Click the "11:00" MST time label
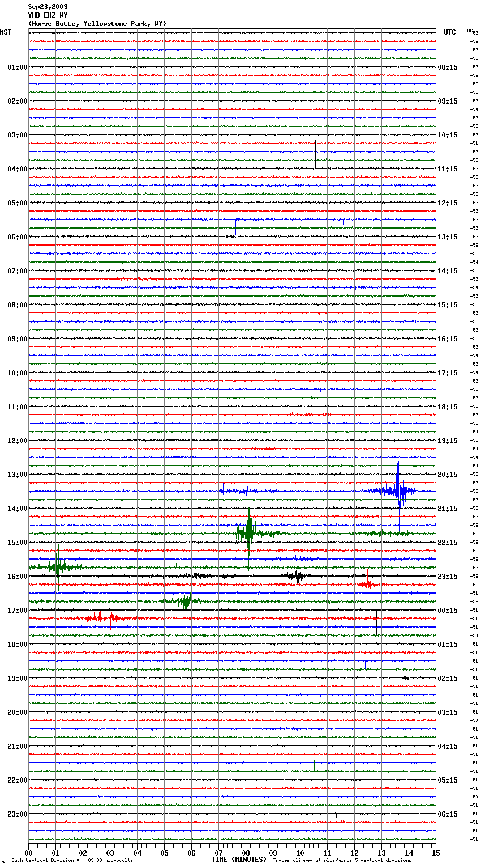The height and width of the screenshot is (868, 481). 18,407
